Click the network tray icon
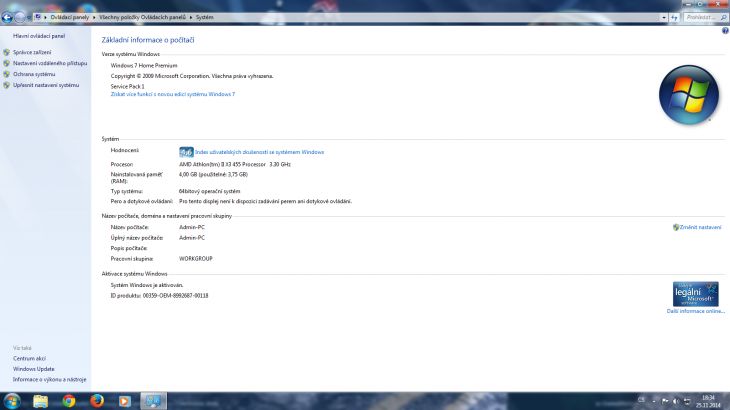Image resolution: width=730 pixels, height=410 pixels. [x=687, y=401]
